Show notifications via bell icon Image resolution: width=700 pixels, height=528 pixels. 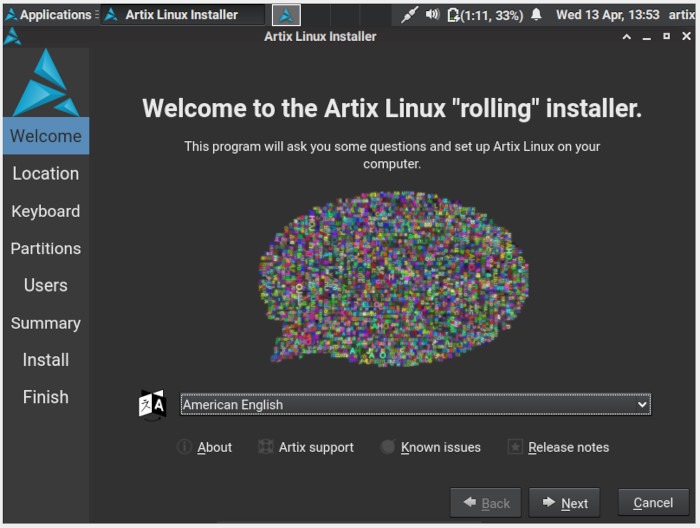point(536,15)
